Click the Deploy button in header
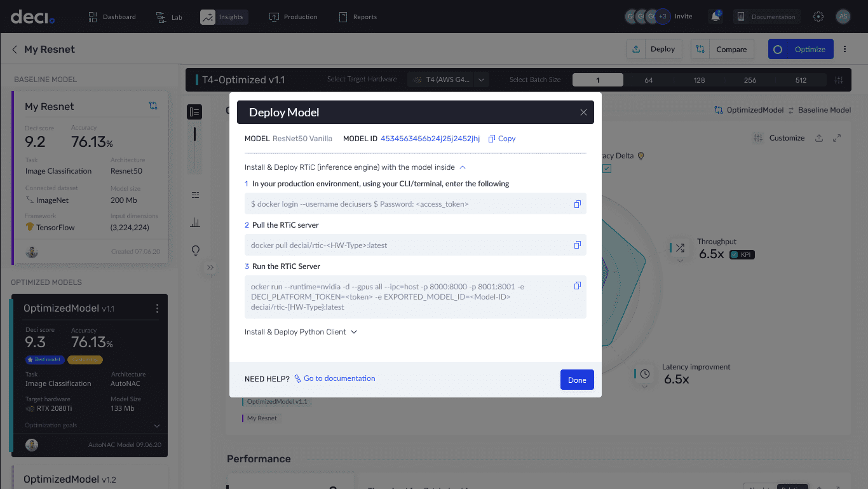The height and width of the screenshot is (489, 868). 654,49
